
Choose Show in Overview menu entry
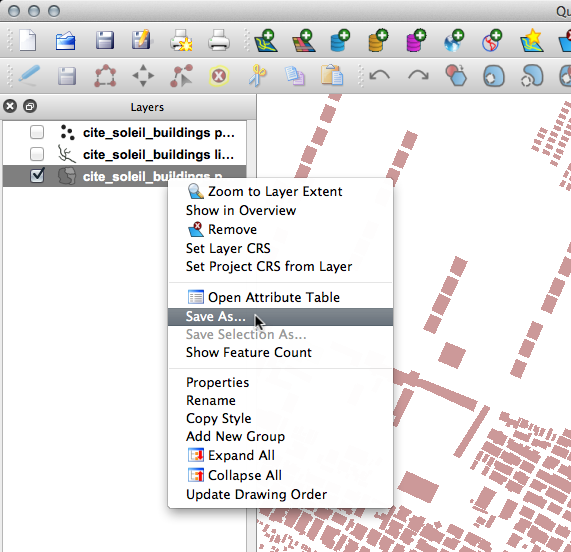coord(280,210)
